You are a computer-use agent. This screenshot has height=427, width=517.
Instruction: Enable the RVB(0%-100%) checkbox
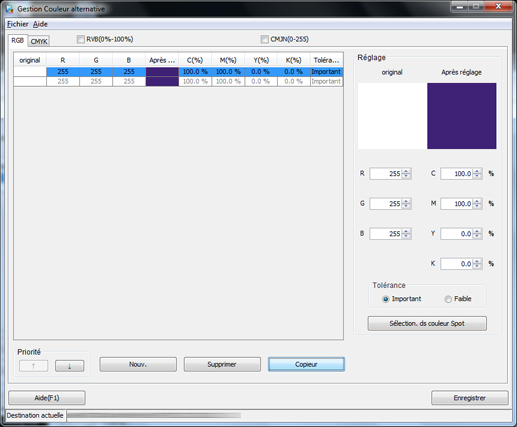pyautogui.click(x=81, y=39)
